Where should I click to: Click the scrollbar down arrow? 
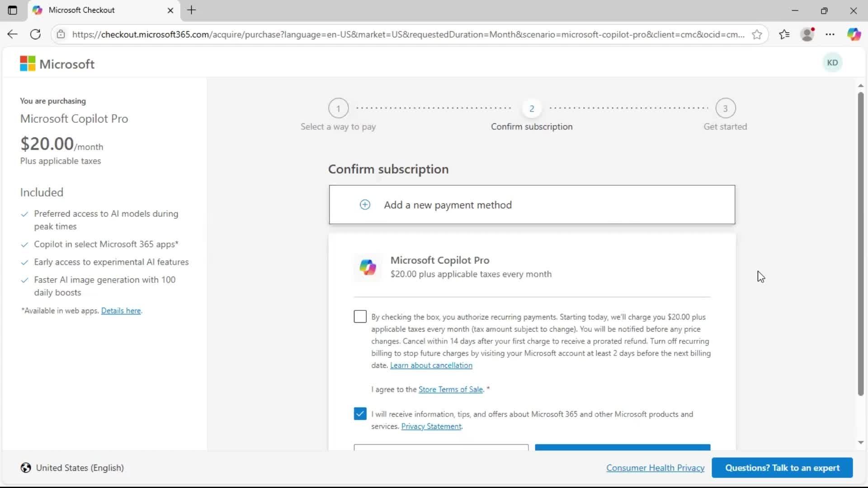pyautogui.click(x=860, y=442)
